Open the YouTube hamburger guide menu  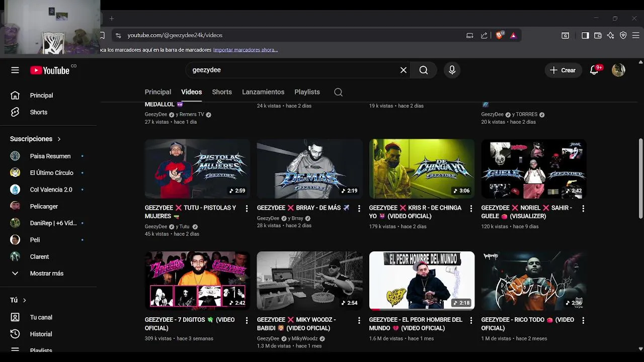point(15,70)
